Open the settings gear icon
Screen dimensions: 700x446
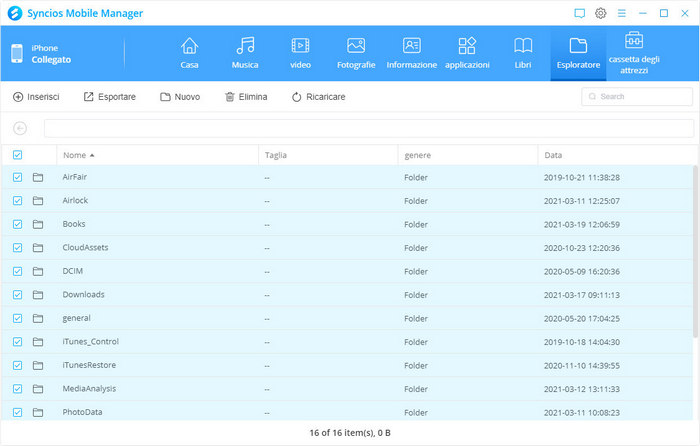pyautogui.click(x=600, y=13)
